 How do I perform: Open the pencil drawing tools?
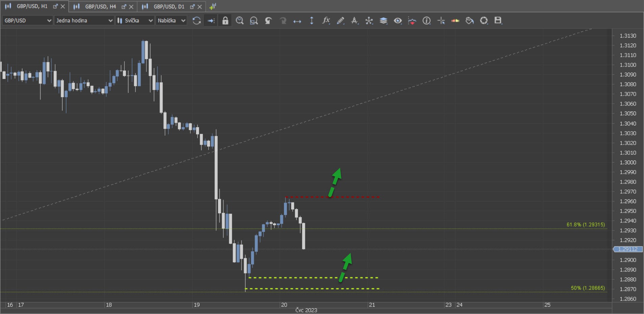coord(340,21)
